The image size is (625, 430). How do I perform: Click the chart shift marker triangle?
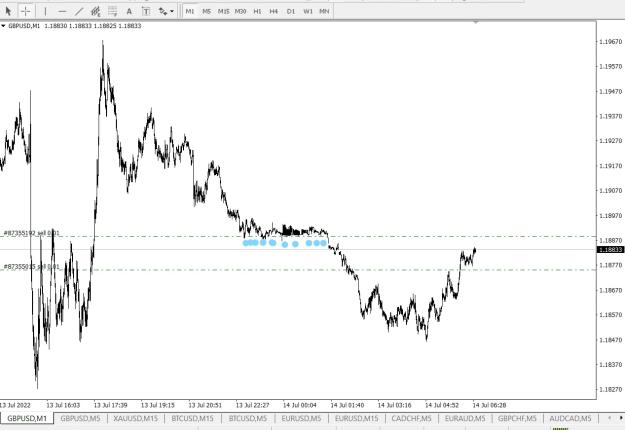[476, 22]
